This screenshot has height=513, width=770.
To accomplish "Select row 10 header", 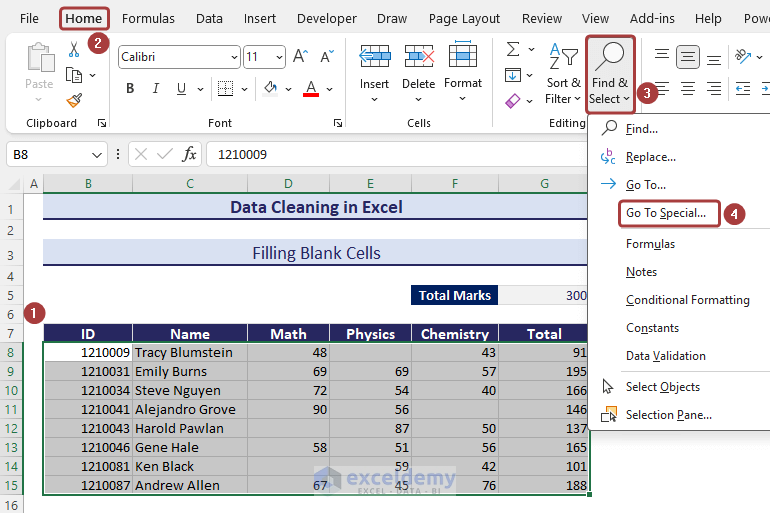I will [x=11, y=391].
